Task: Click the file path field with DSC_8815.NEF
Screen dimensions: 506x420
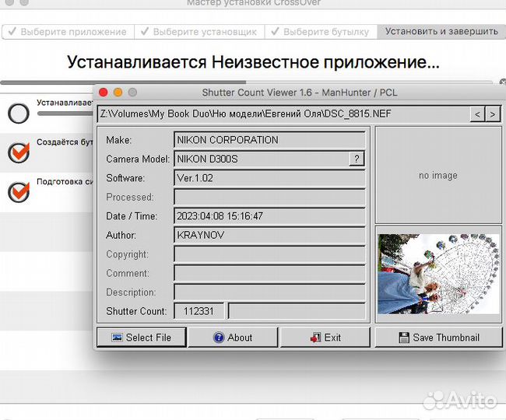Action: 283,114
